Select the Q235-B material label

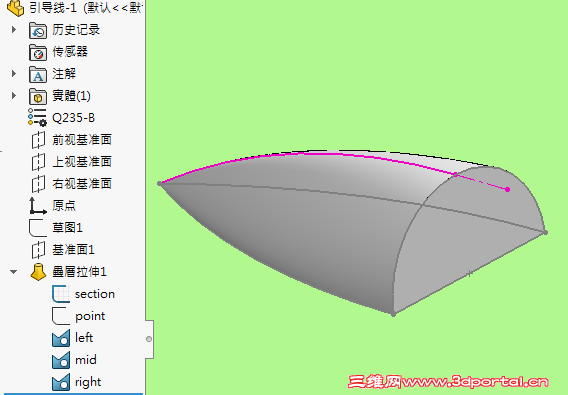click(74, 118)
